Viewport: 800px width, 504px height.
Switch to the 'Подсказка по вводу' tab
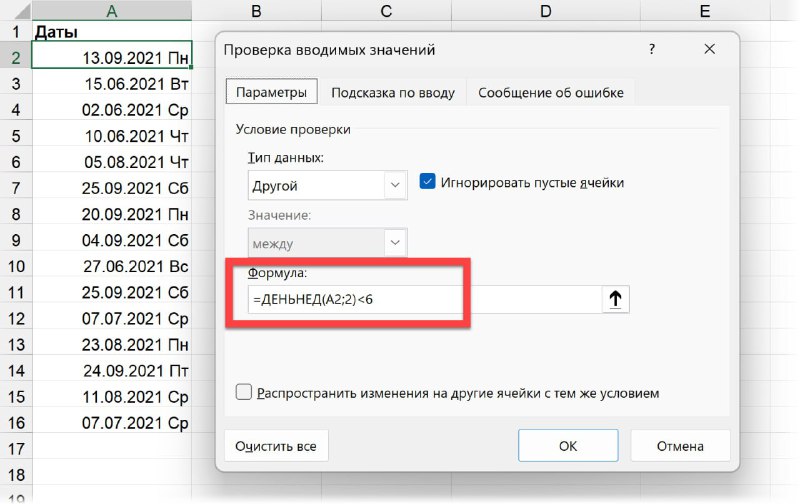(x=392, y=92)
